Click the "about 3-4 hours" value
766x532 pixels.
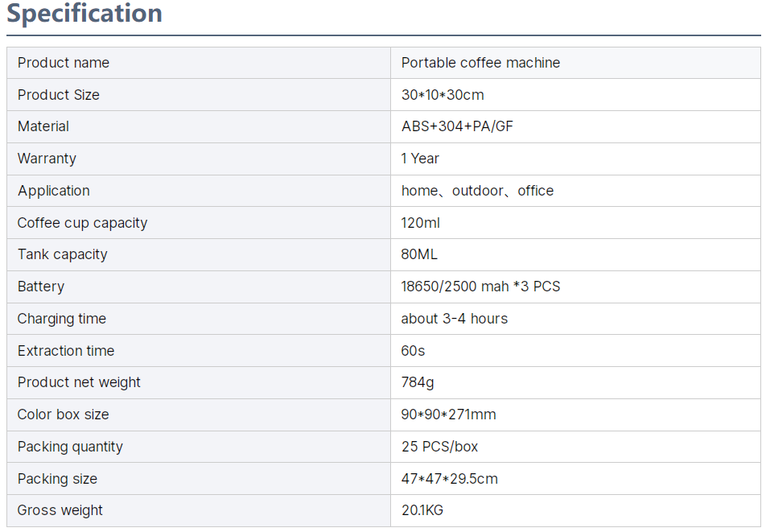(x=455, y=319)
